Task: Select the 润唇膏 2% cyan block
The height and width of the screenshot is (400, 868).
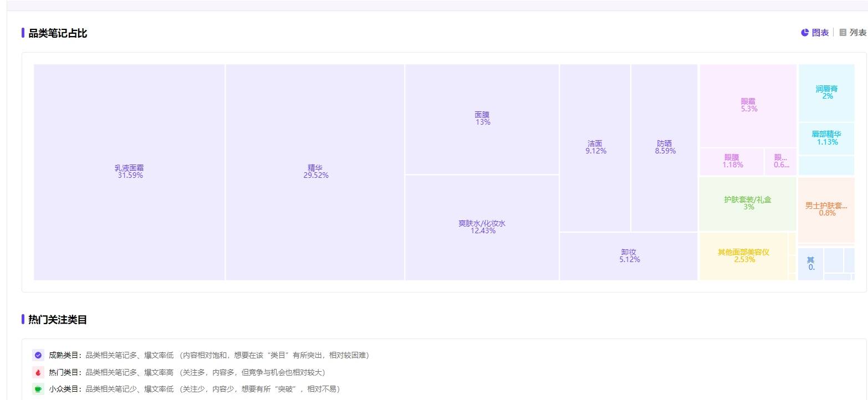Action: coord(826,93)
